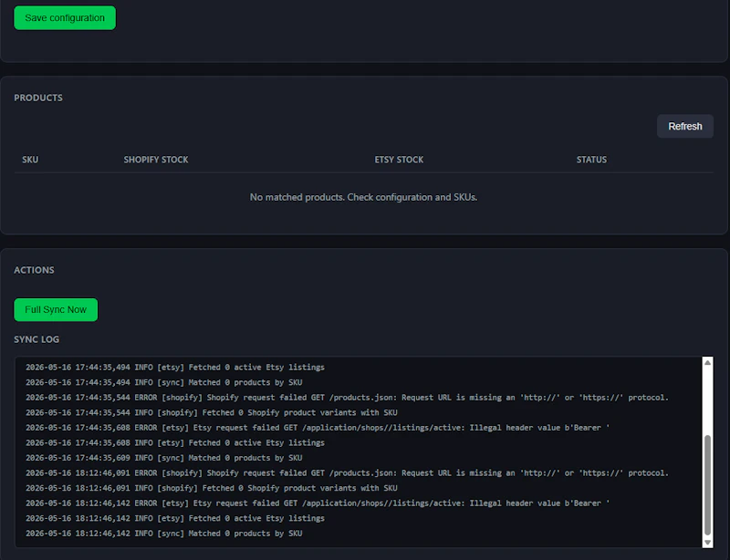The height and width of the screenshot is (560, 730).
Task: Click the SYNC LOG heading
Action: pos(36,339)
